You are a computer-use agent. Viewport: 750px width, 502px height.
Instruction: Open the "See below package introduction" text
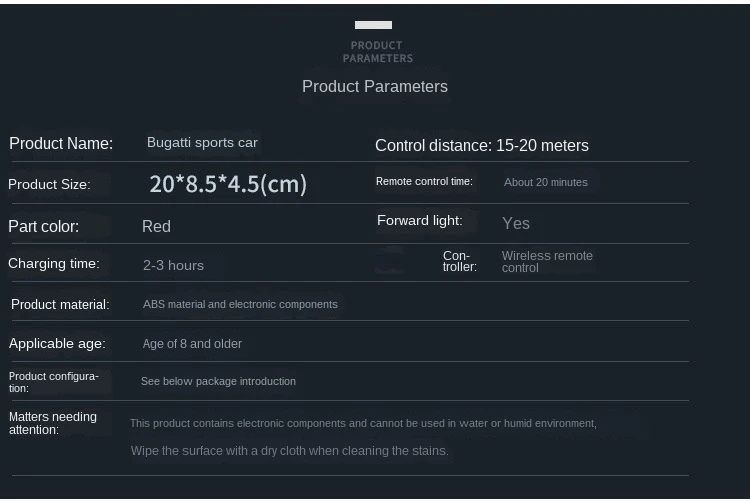(x=218, y=382)
